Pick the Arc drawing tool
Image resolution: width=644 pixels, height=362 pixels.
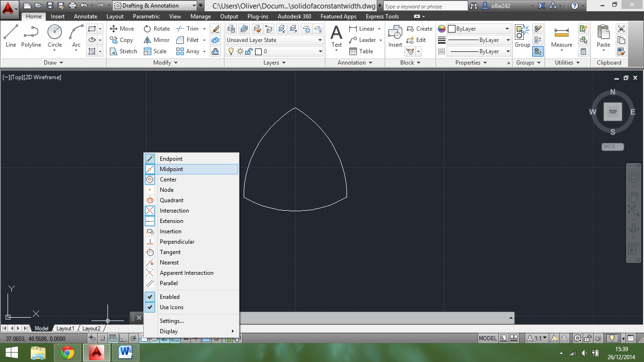tap(76, 37)
